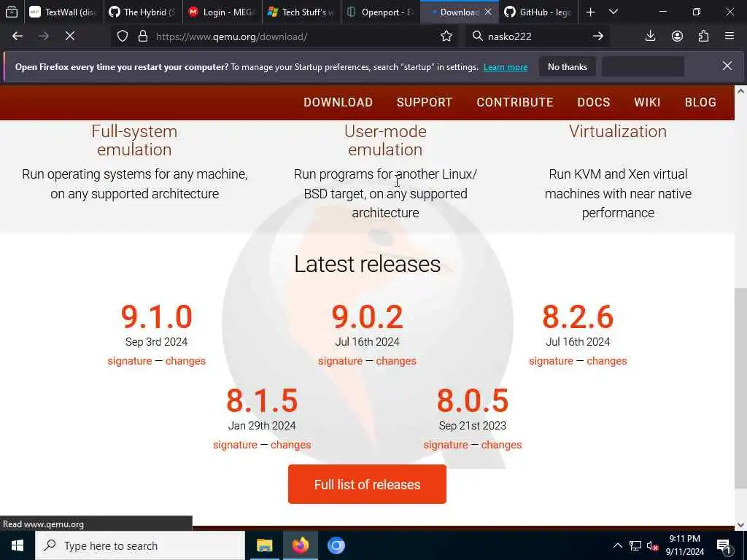The height and width of the screenshot is (560, 747).
Task: Open the Firefox downloads panel
Action: point(650,36)
